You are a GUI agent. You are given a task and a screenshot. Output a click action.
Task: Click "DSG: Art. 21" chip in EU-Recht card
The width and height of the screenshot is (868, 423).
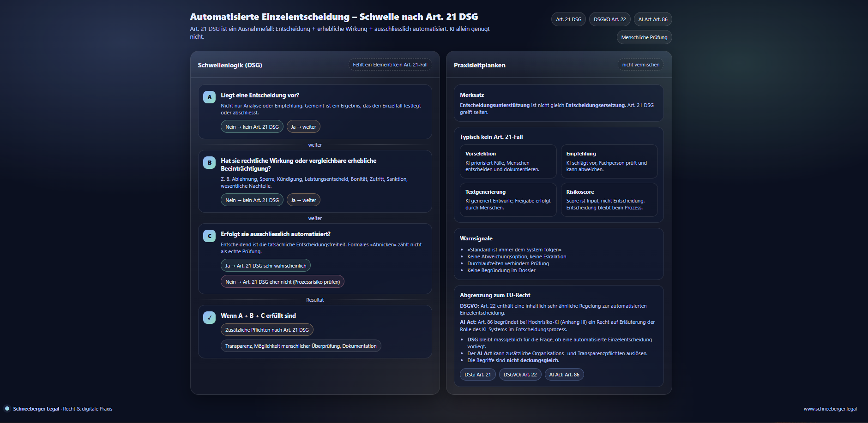478,375
